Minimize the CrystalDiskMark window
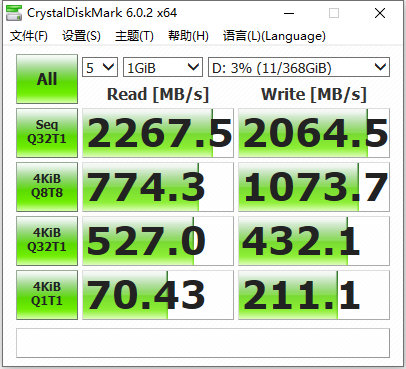 289,13
